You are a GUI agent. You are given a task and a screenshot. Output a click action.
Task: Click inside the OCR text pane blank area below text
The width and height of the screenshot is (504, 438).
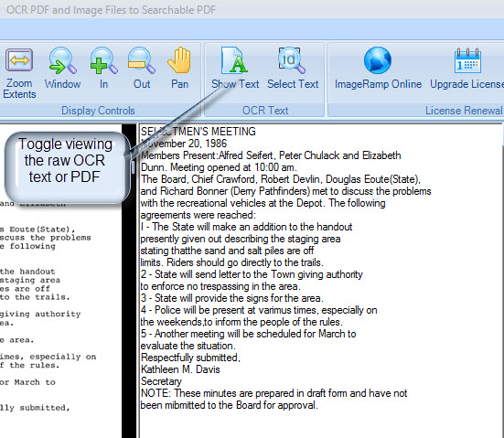pyautogui.click(x=320, y=424)
